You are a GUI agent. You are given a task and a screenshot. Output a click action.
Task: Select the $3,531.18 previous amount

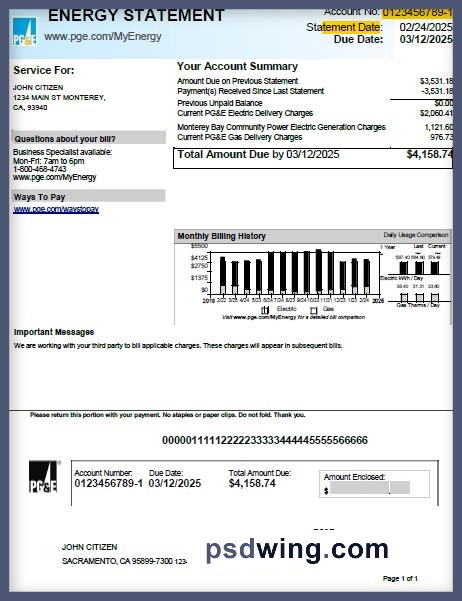(x=436, y=81)
